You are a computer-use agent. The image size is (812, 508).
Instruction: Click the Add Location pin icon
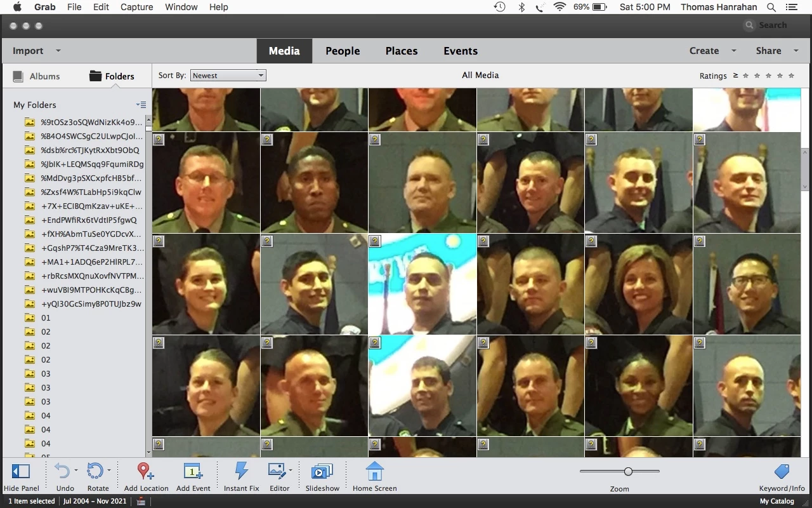[145, 471]
